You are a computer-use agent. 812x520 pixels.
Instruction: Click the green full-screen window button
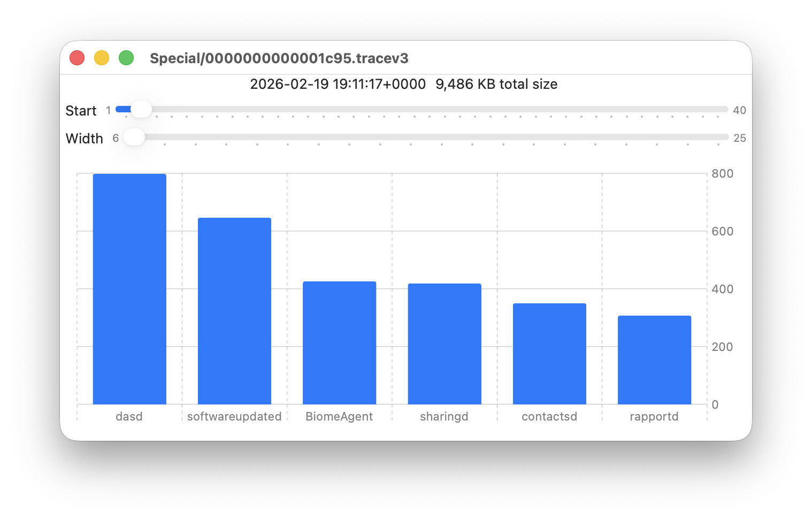click(x=126, y=58)
